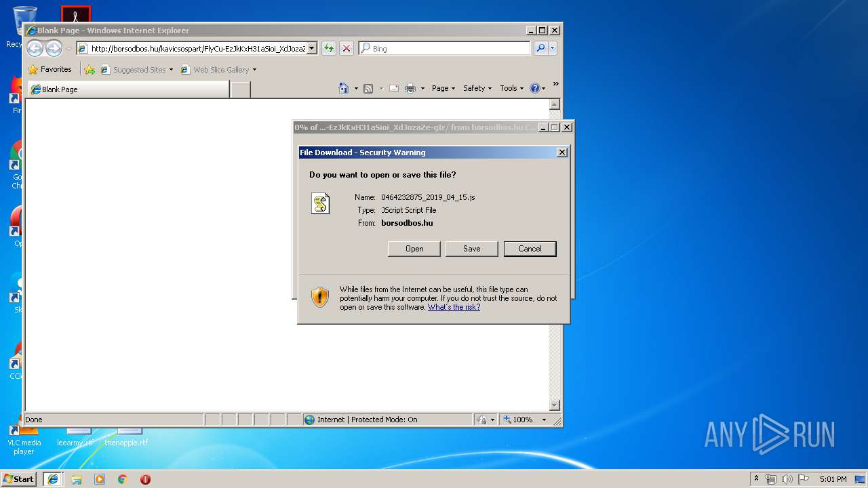Screen dimensions: 868x488
Task: Open Action Center flag icon
Action: (x=804, y=479)
